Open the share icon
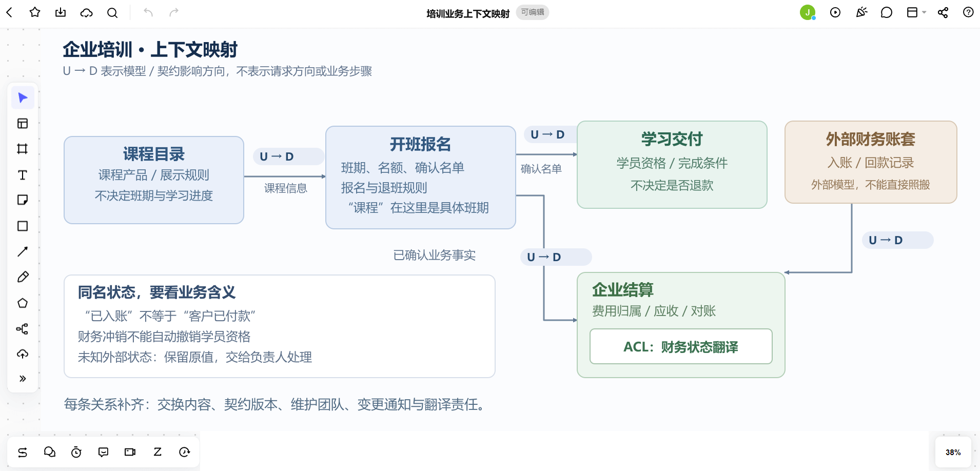The height and width of the screenshot is (471, 980). tap(943, 12)
